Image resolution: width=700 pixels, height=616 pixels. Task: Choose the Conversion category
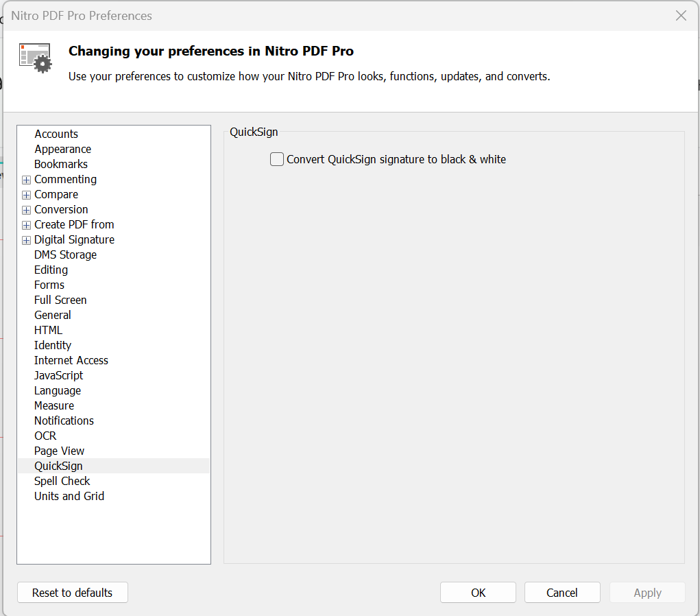click(x=61, y=209)
